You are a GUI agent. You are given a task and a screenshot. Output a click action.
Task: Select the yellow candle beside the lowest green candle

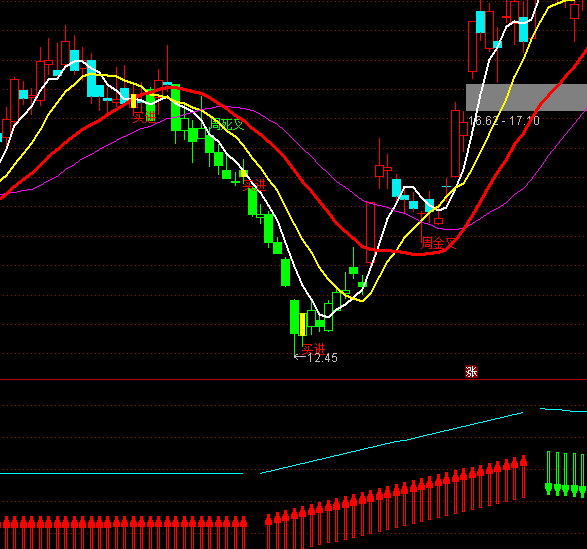pyautogui.click(x=302, y=324)
